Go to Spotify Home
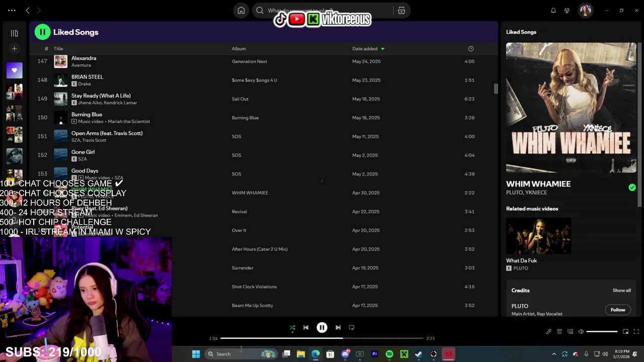Image resolution: width=644 pixels, height=362 pixels. 242,11
